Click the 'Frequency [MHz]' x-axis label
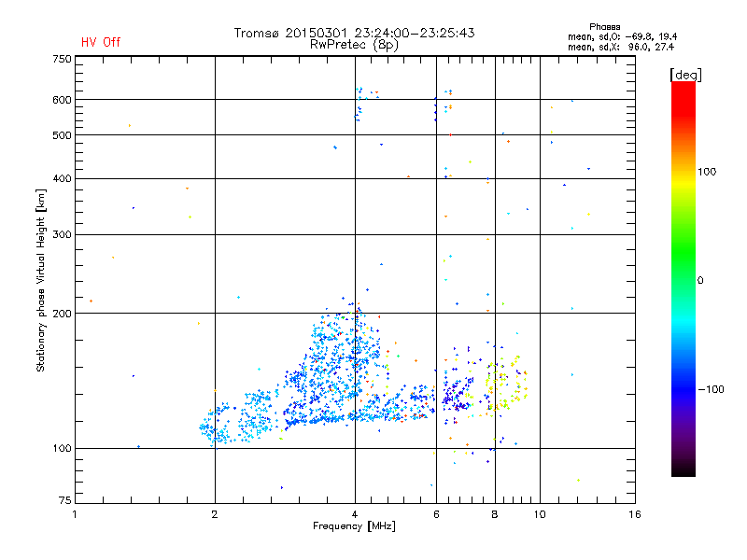This screenshot has height=560, width=747. pos(354,526)
